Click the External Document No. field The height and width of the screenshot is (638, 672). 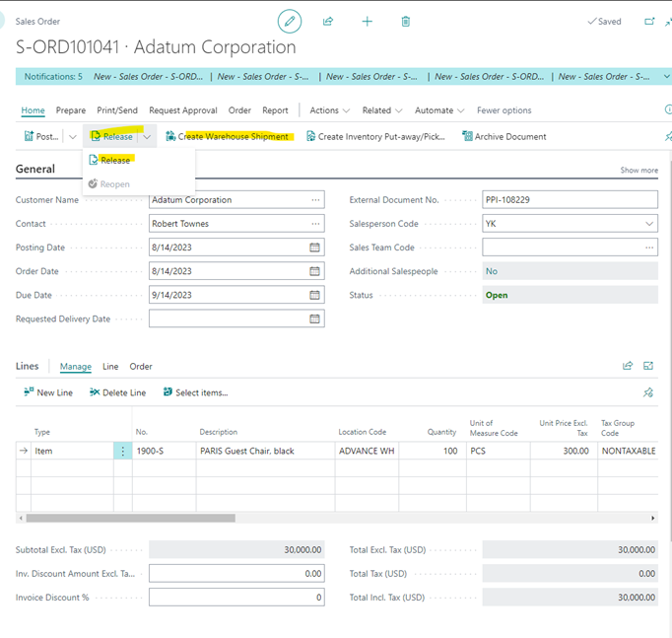(x=570, y=200)
